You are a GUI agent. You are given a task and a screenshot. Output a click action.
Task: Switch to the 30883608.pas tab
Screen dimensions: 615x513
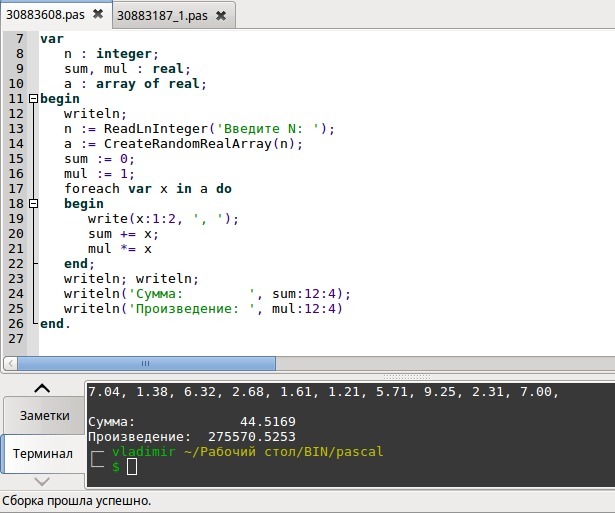click(x=45, y=15)
